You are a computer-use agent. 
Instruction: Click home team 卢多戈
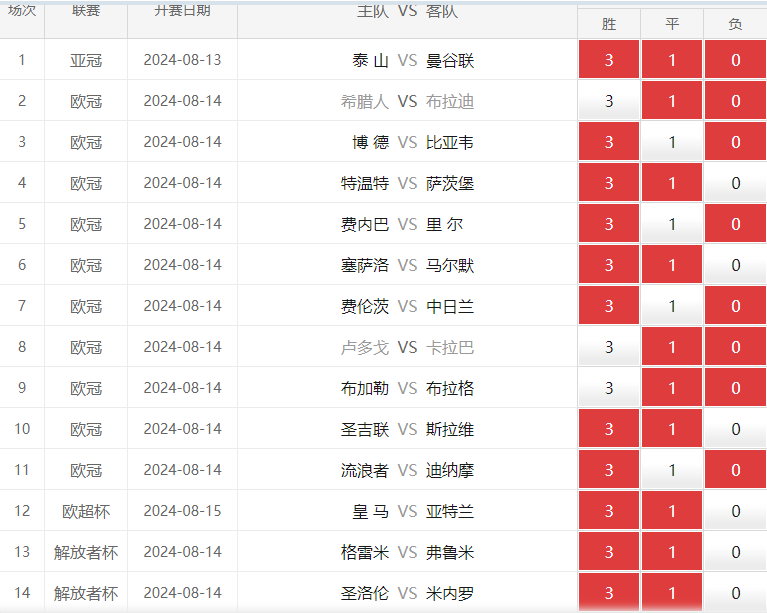click(x=365, y=348)
